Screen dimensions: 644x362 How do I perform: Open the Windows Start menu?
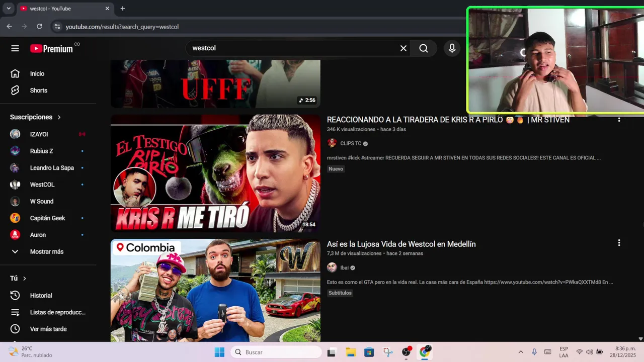tap(219, 352)
